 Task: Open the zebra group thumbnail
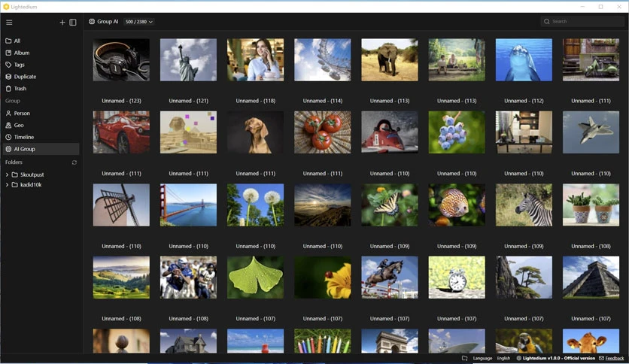click(524, 205)
